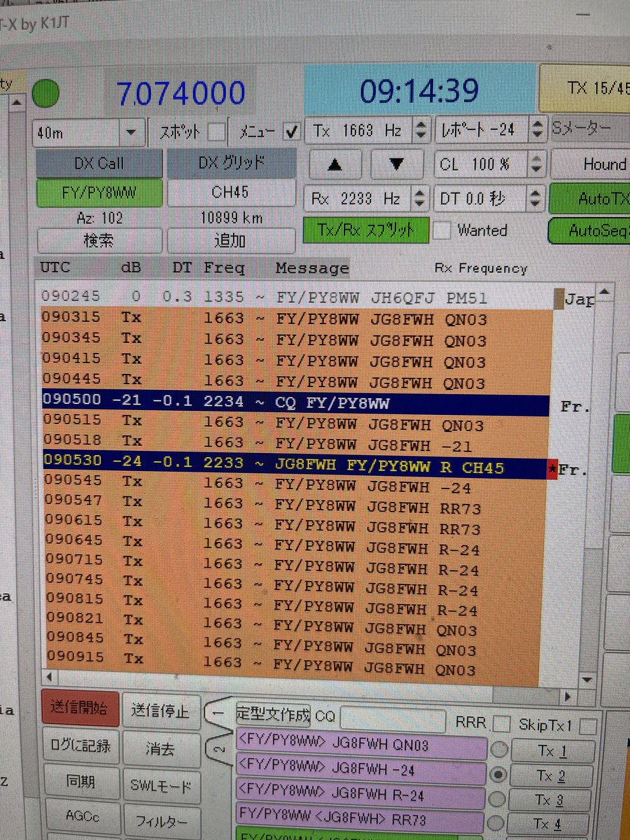Select the radio button beside Tx 2
Viewport: 630px width, 840px height.
[498, 775]
